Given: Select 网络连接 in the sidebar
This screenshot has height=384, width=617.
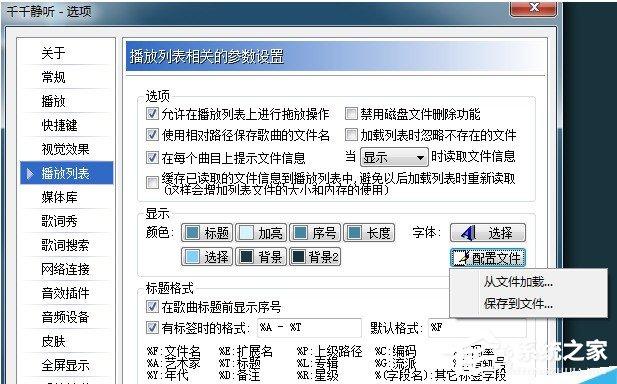Looking at the screenshot, I should 65,269.
